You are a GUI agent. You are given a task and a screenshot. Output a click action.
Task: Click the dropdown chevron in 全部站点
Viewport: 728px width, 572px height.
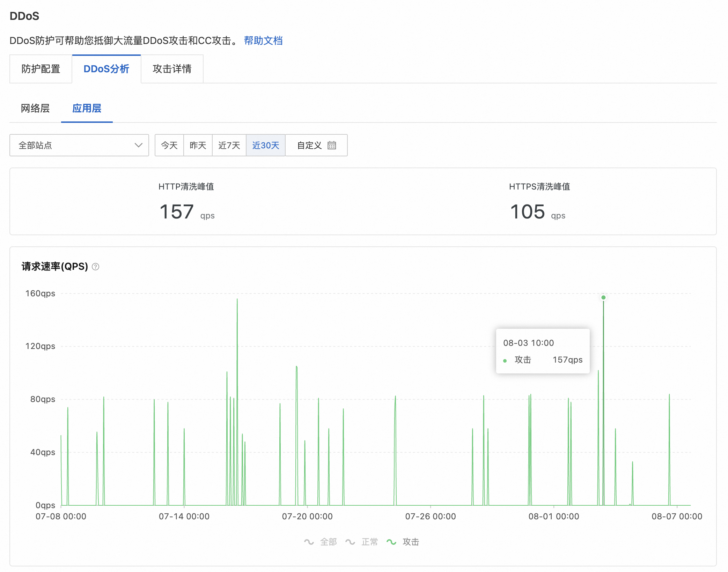[139, 145]
